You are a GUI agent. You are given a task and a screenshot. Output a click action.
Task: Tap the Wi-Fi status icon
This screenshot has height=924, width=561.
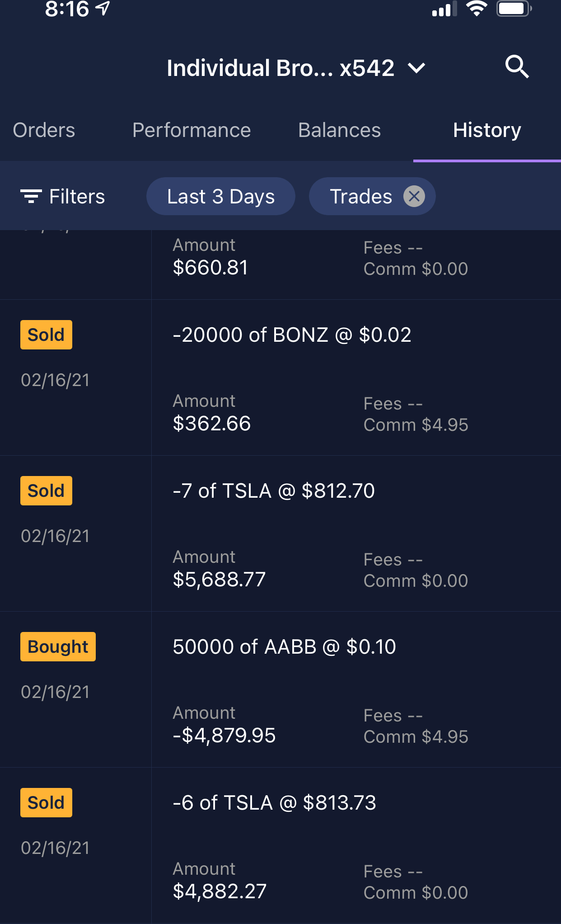[x=476, y=9]
